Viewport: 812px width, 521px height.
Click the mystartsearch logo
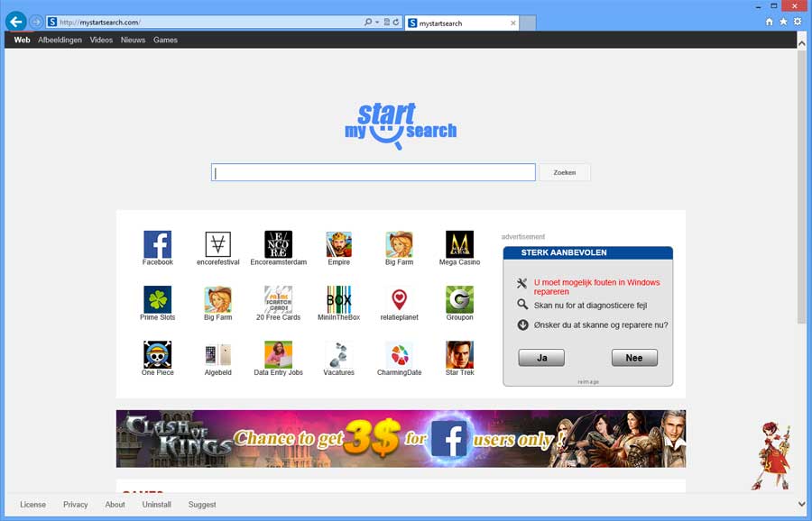[x=401, y=126]
